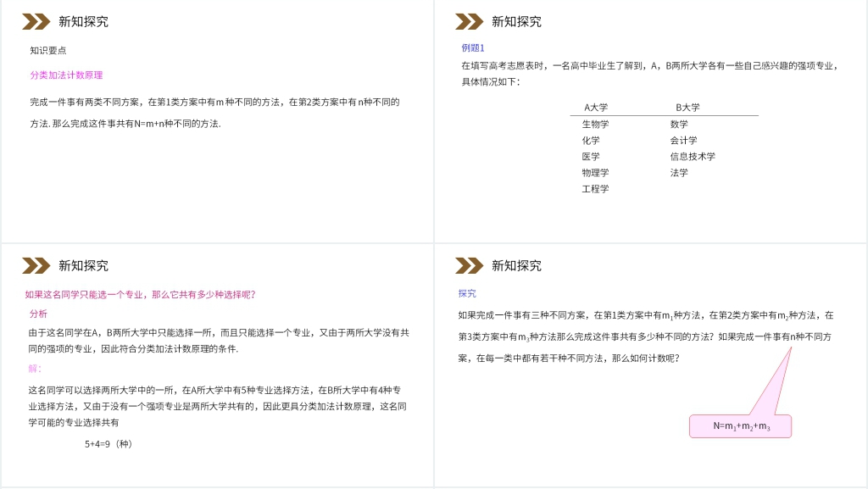Select the B大学 table header

(687, 108)
